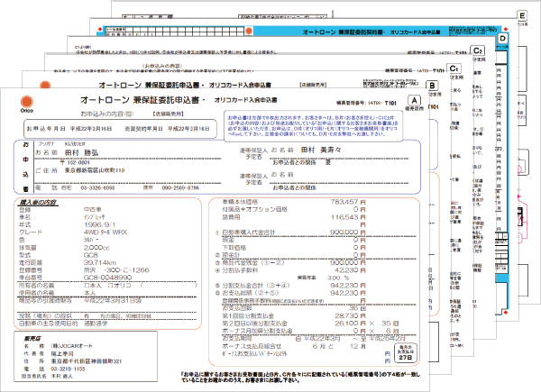Click the blue header title on sheet D
The width and height of the screenshot is (541, 392).
(x=371, y=32)
